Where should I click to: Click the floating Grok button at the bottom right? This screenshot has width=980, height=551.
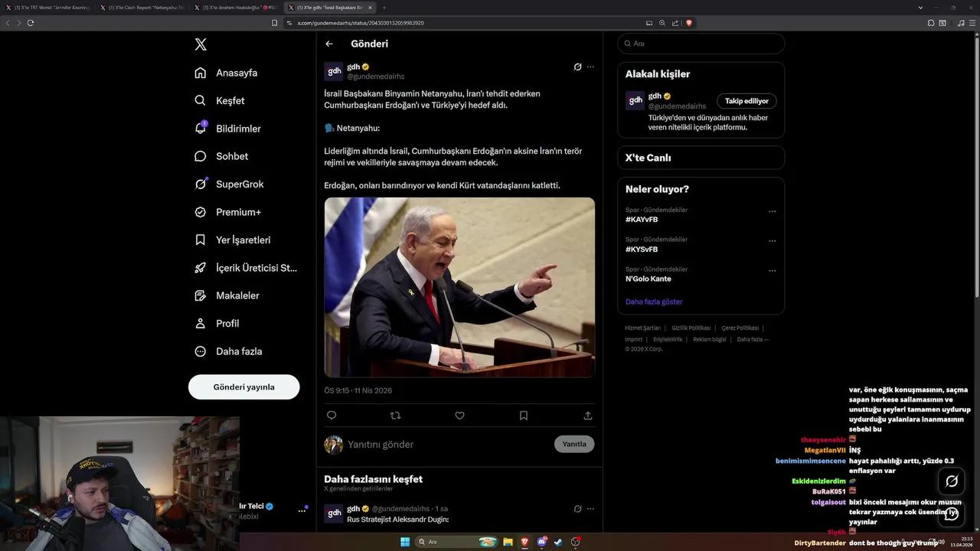(952, 481)
